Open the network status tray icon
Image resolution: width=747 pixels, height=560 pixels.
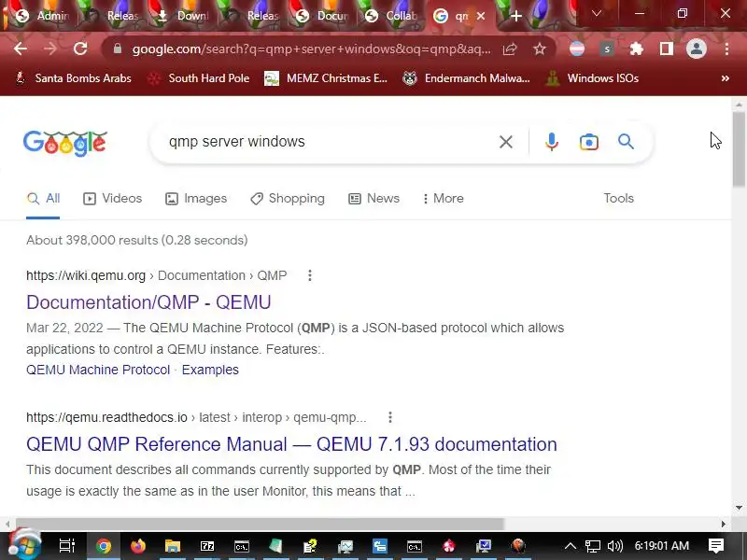[x=593, y=546]
